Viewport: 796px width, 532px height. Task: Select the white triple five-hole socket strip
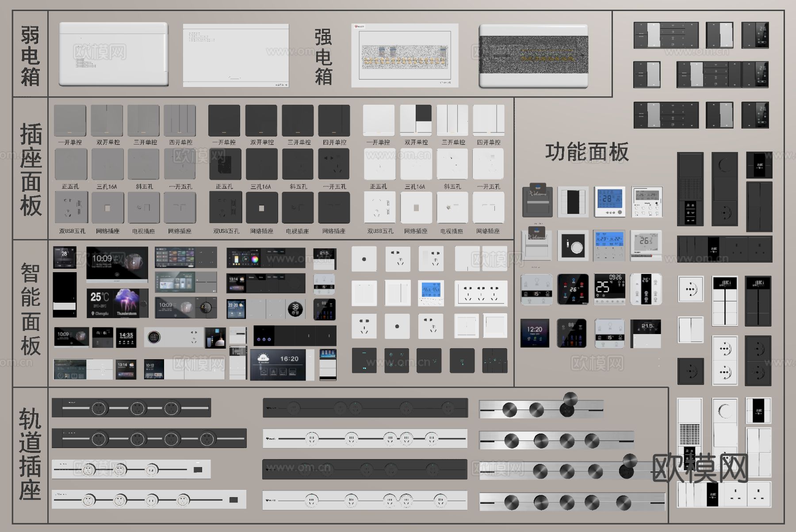coord(481,293)
